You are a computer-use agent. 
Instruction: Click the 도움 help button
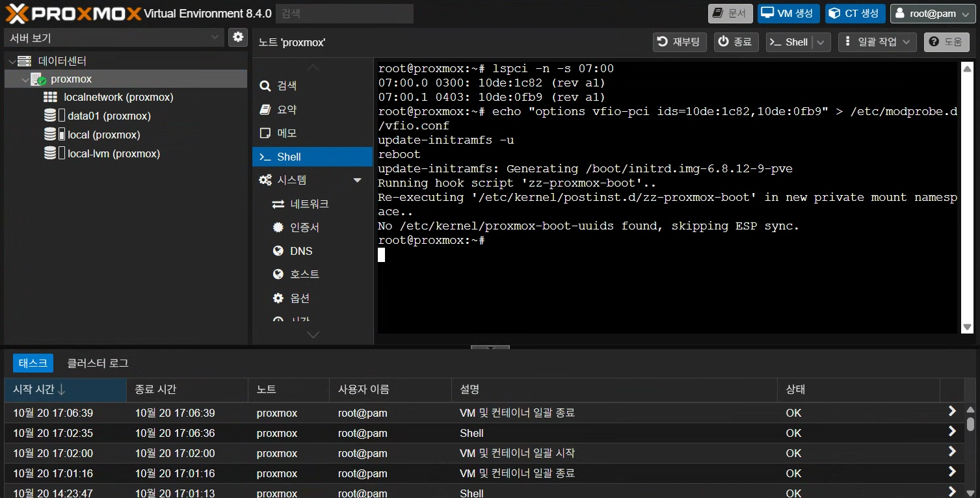[x=946, y=42]
